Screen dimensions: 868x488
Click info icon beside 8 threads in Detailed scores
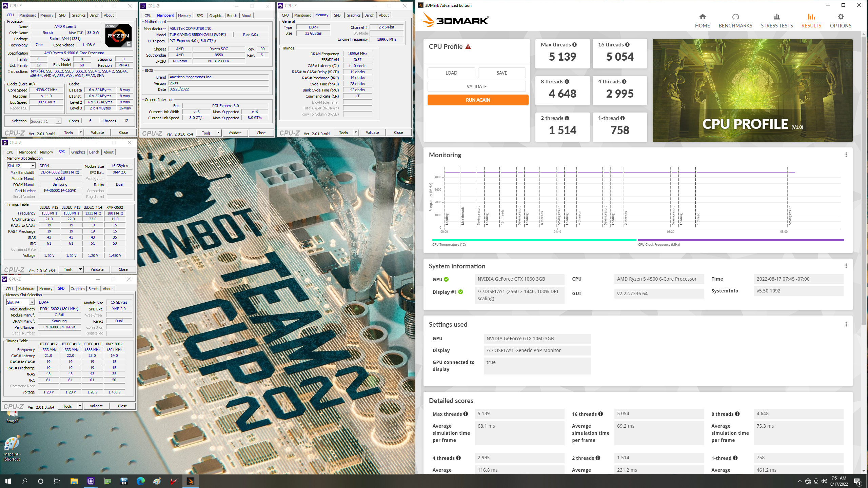click(737, 414)
